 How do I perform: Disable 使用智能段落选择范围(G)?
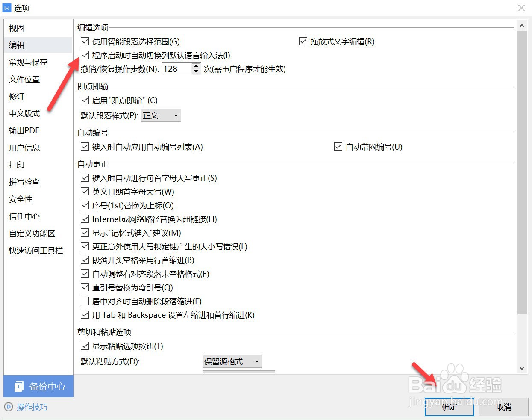(x=85, y=41)
